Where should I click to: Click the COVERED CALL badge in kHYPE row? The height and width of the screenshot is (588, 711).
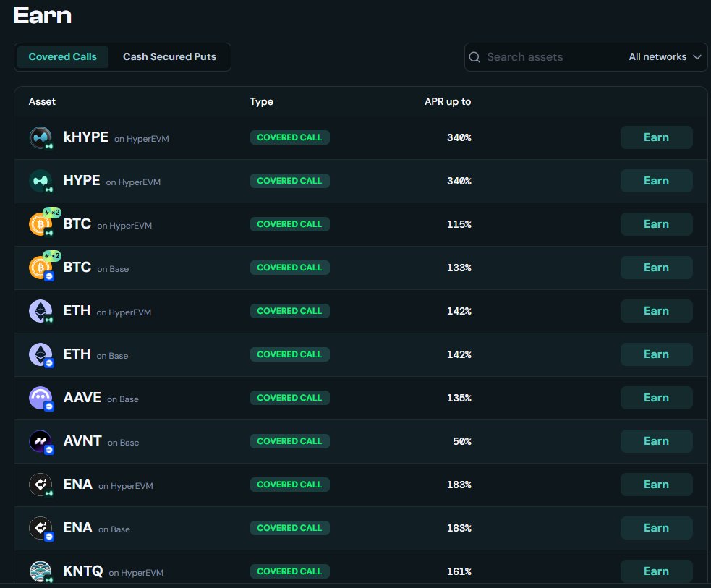(x=290, y=137)
